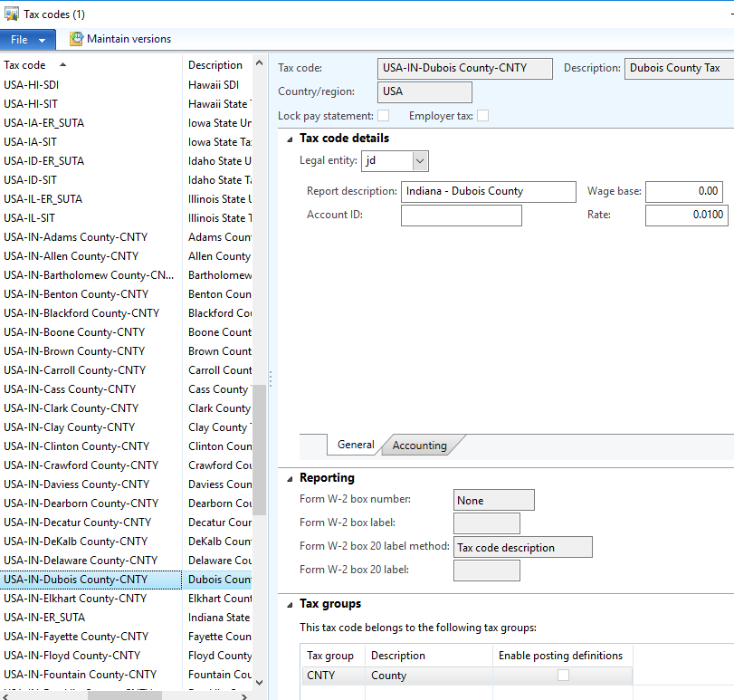Select USA-IL-ER_SUTA tax code
The height and width of the screenshot is (700, 734).
point(43,199)
